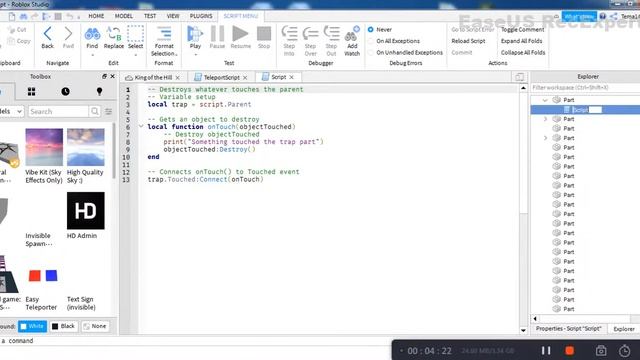Click Reload Script action
Image resolution: width=640 pixels, height=360 pixels.
(468, 41)
